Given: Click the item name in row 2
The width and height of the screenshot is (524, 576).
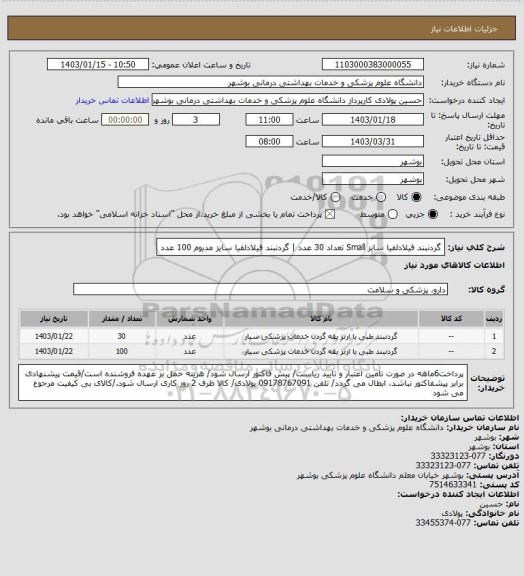Looking at the screenshot, I should pyautogui.click(x=320, y=351).
